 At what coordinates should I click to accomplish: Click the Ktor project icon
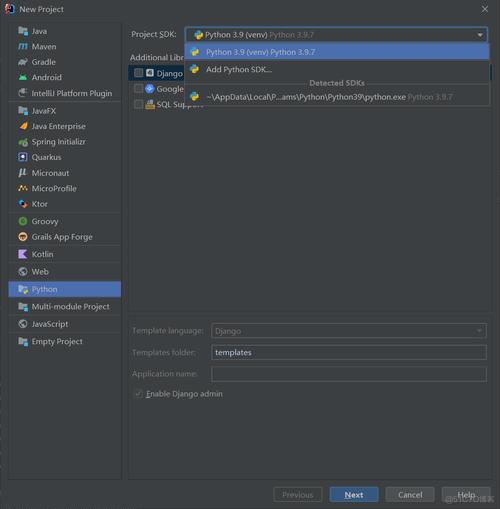(x=23, y=204)
